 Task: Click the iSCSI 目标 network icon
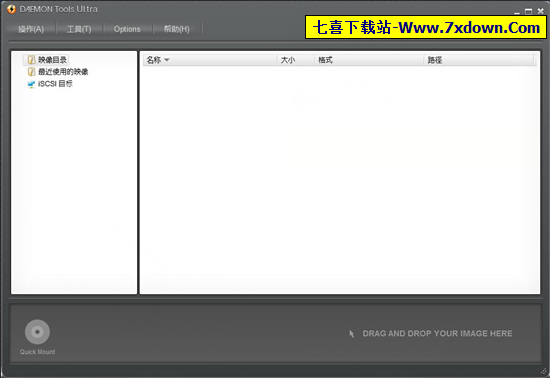tap(32, 84)
